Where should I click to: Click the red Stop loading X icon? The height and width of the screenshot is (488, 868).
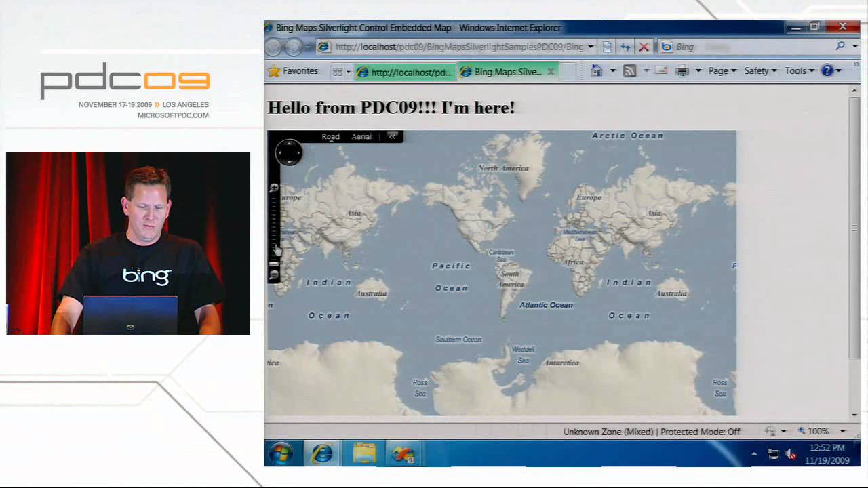[x=644, y=47]
